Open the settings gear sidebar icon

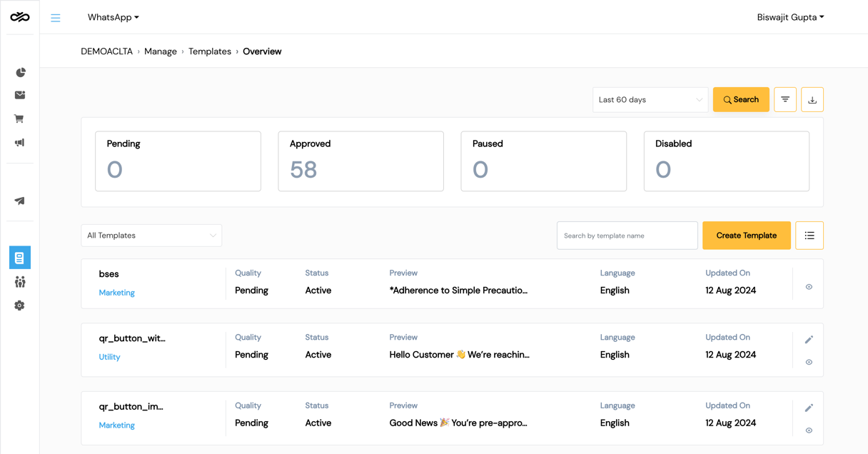pyautogui.click(x=20, y=306)
